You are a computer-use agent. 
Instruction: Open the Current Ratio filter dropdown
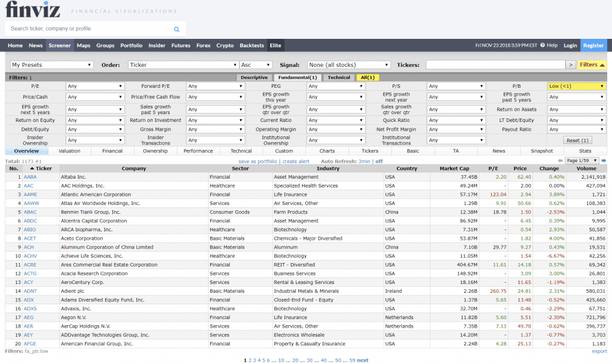point(336,121)
